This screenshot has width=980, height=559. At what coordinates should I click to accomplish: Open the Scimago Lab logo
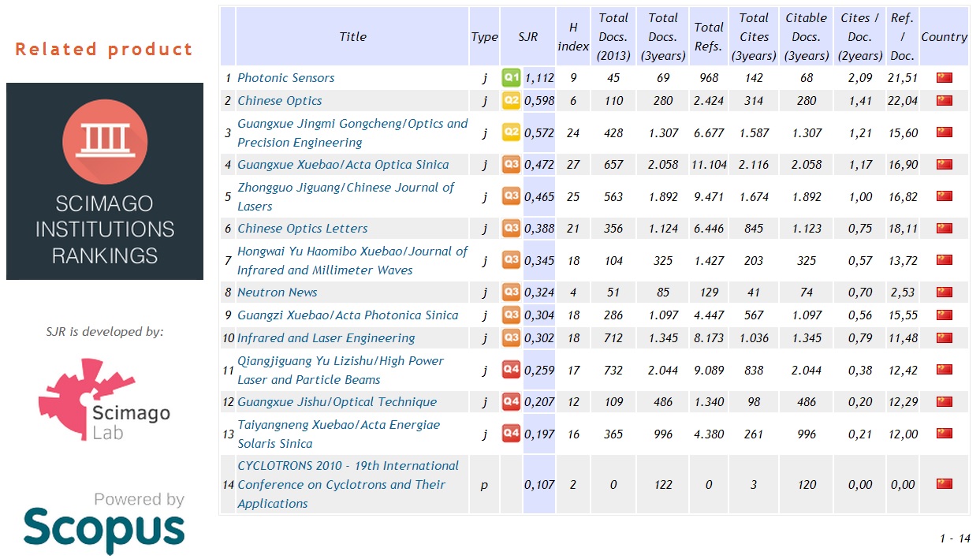point(105,400)
